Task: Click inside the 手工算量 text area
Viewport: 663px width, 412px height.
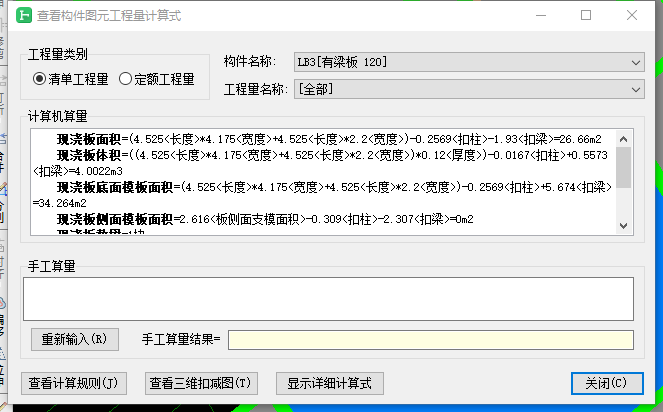Action: [328, 299]
